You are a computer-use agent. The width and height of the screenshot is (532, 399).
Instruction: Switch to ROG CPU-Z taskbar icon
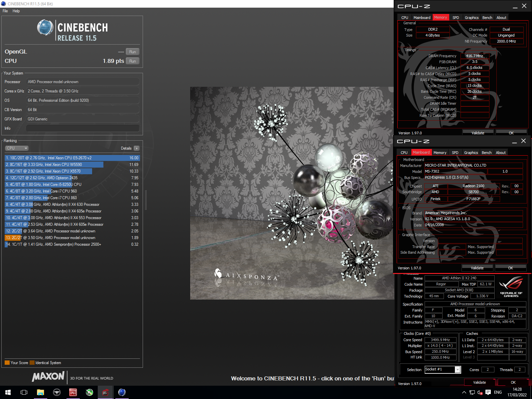(73, 392)
